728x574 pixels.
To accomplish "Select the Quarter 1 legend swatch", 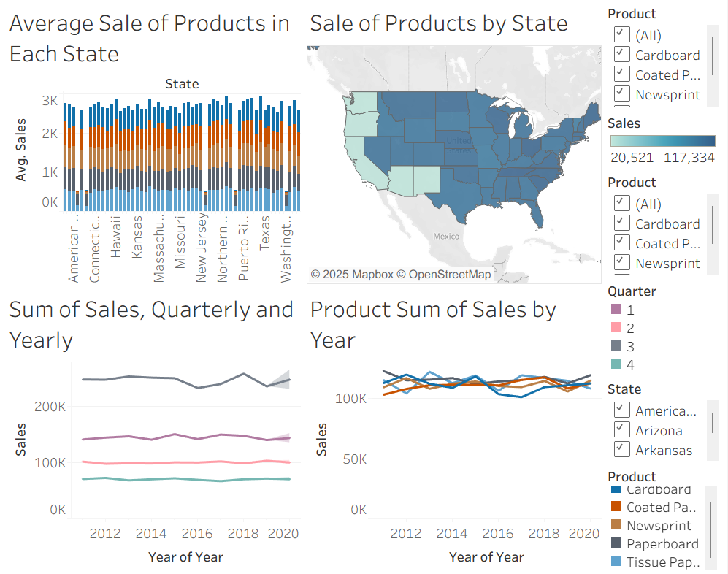I will click(x=615, y=310).
